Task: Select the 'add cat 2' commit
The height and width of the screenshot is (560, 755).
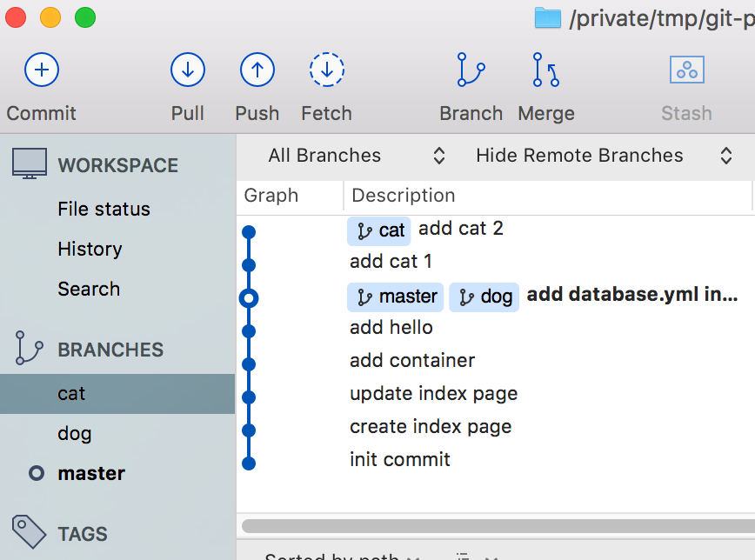Action: click(x=461, y=229)
